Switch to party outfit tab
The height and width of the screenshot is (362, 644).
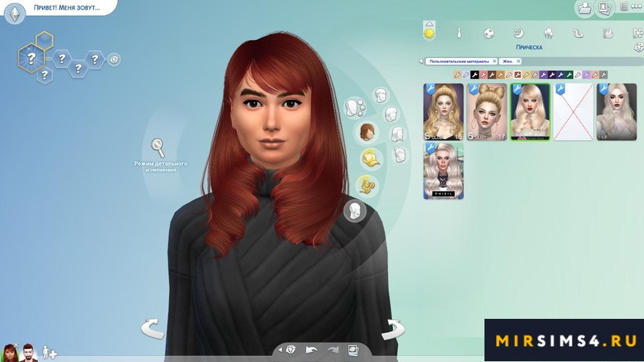pos(548,33)
